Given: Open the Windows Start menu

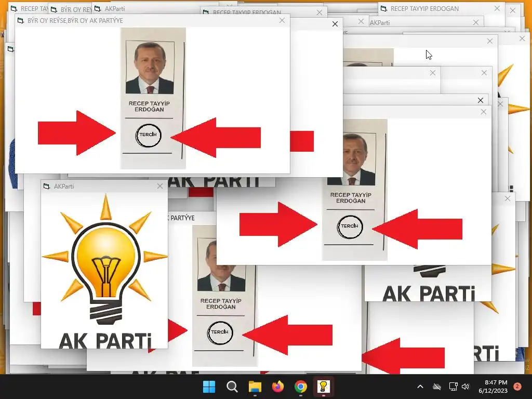Looking at the screenshot, I should (x=209, y=387).
